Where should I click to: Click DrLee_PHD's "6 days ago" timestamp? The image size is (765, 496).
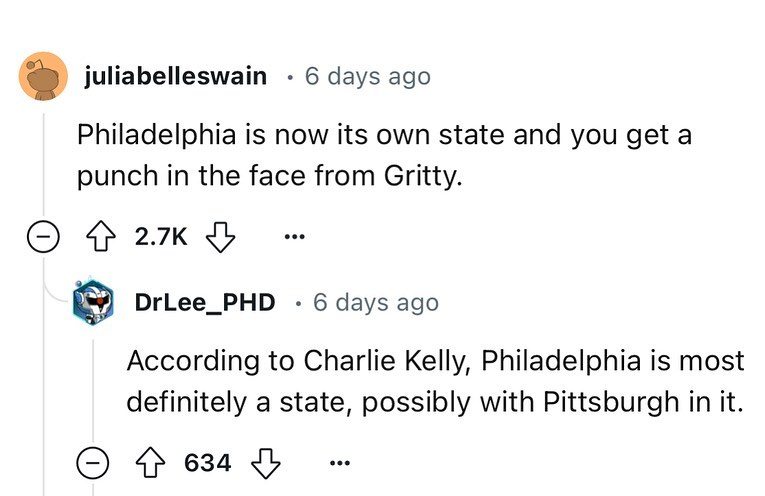(375, 301)
